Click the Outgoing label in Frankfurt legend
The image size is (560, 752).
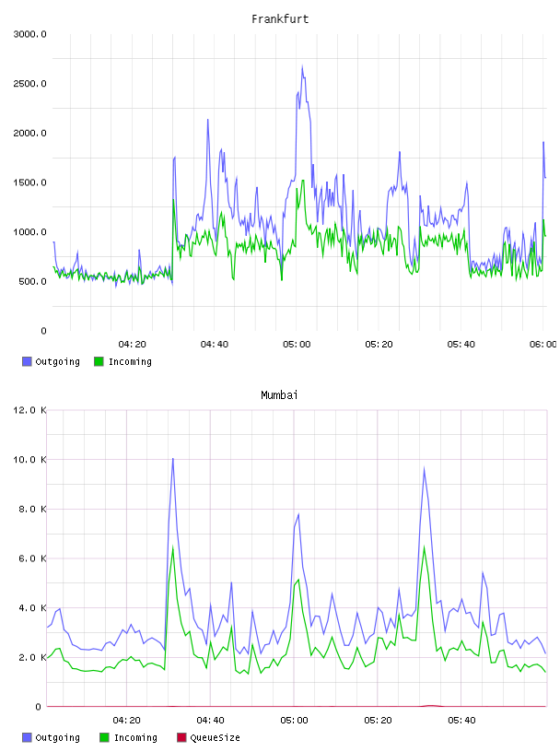tap(57, 361)
